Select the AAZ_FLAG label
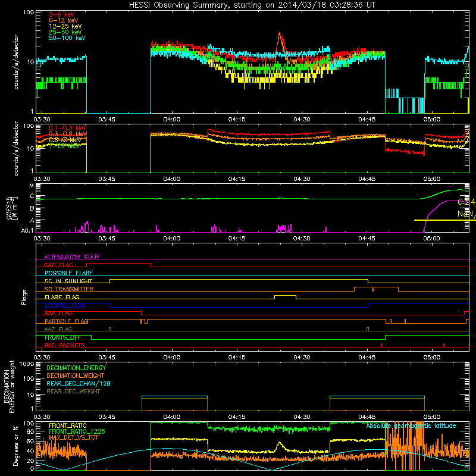This screenshot has height=476, width=476. (58, 329)
